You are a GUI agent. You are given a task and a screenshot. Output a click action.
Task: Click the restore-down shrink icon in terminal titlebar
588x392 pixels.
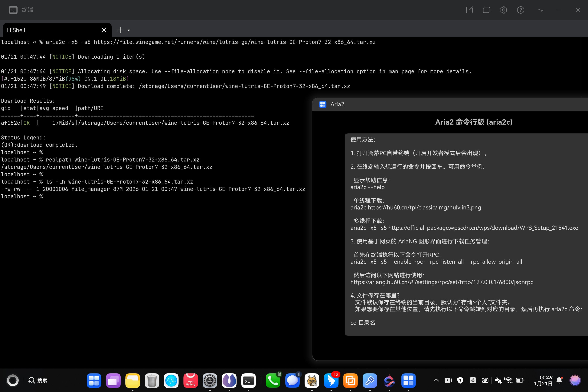coord(541,10)
